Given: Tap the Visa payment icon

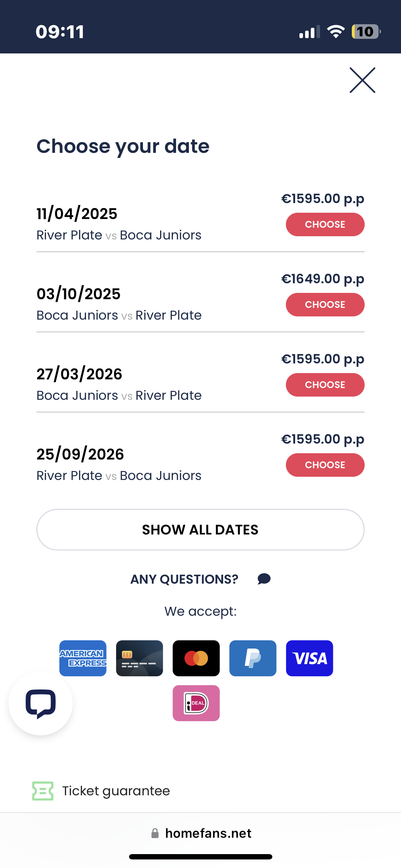Looking at the screenshot, I should click(309, 658).
